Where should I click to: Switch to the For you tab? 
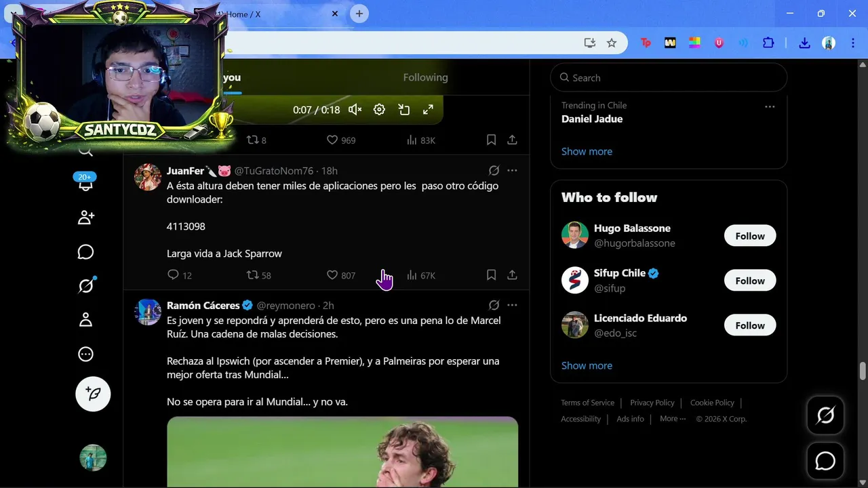point(231,78)
